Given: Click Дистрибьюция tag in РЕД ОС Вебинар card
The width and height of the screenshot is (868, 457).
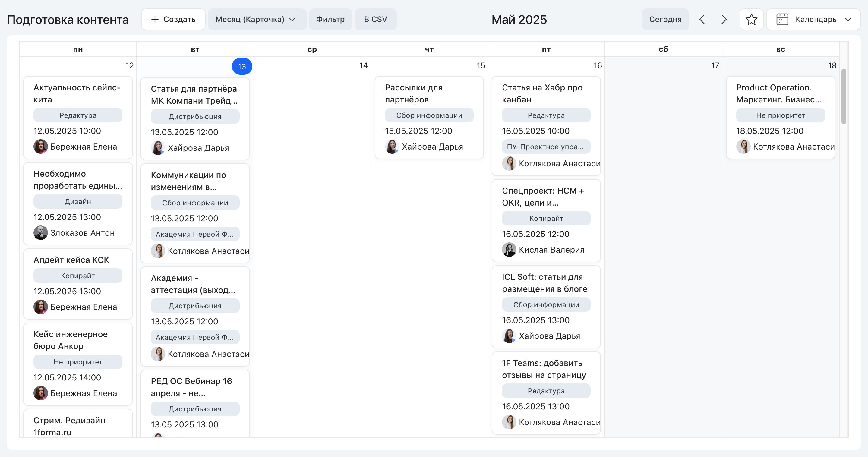Looking at the screenshot, I should coord(195,409).
